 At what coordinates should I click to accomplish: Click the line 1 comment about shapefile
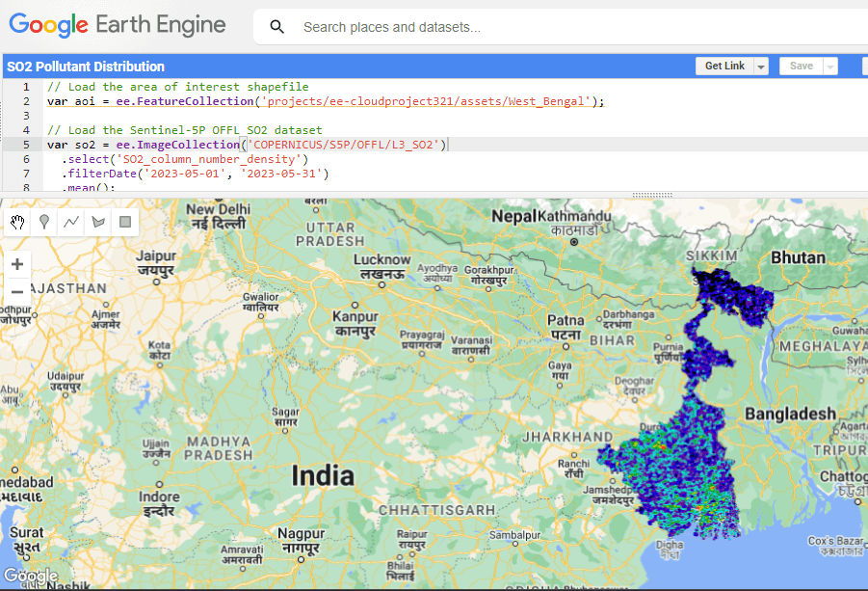pyautogui.click(x=177, y=87)
